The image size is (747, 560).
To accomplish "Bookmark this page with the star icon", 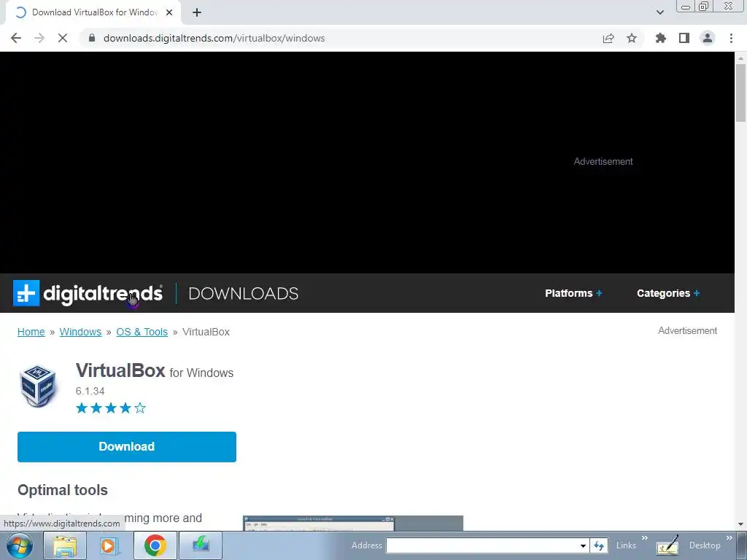I will tap(632, 38).
